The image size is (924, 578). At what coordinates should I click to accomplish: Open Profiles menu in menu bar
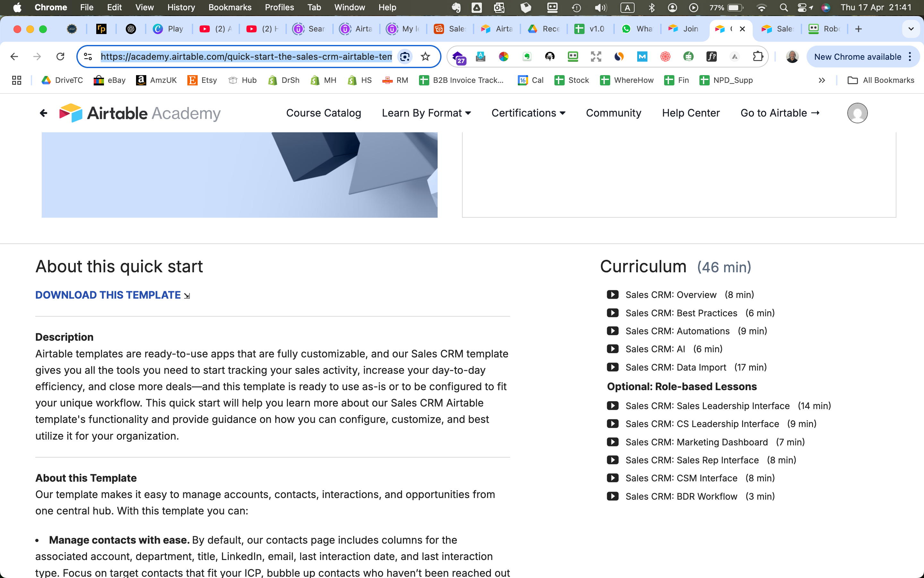coord(279,8)
